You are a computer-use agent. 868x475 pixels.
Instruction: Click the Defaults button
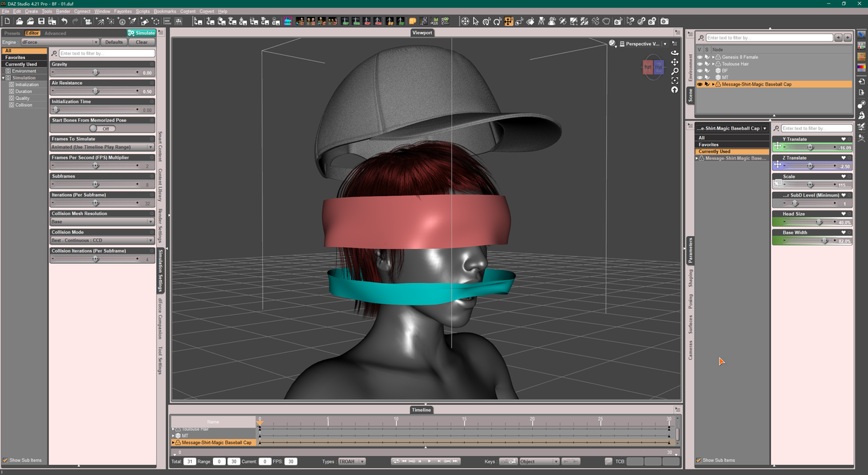114,42
